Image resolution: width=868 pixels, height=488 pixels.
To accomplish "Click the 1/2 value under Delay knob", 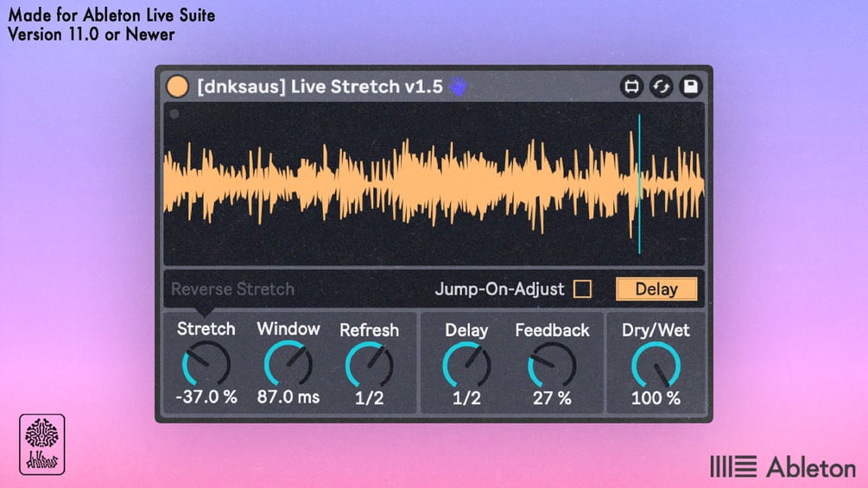I will tap(466, 398).
